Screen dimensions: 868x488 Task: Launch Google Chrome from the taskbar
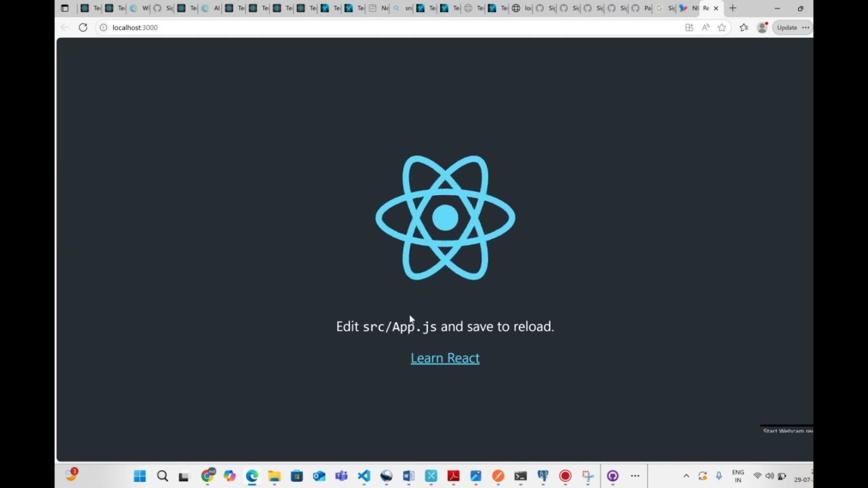pos(208,475)
